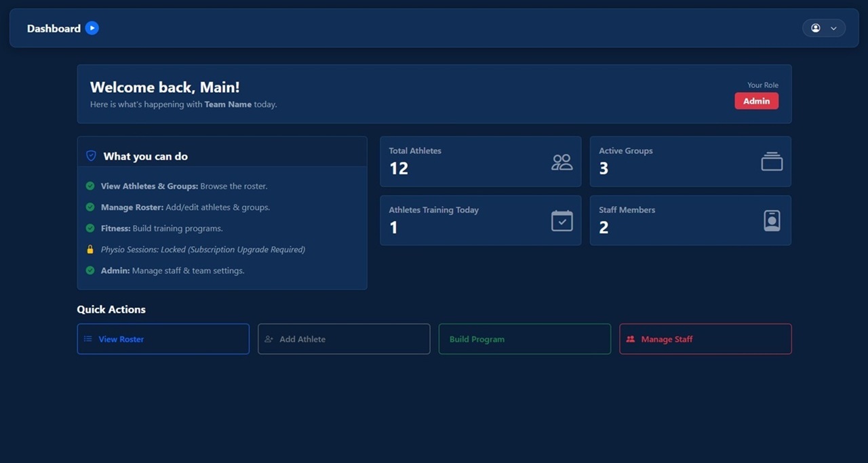Click the lock icon next to Physio Sessions
The width and height of the screenshot is (868, 463).
(90, 249)
